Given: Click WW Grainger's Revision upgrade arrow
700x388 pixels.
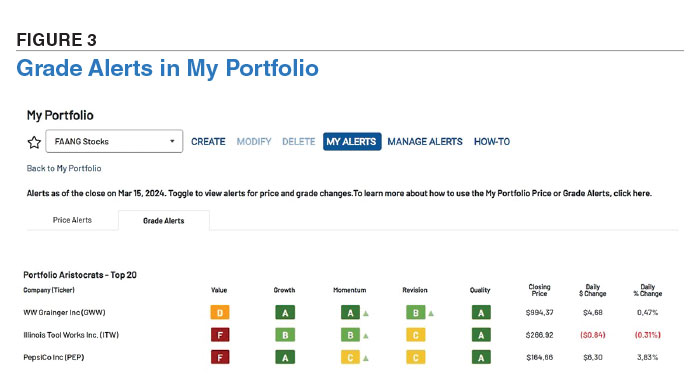Looking at the screenshot, I should 431,313.
